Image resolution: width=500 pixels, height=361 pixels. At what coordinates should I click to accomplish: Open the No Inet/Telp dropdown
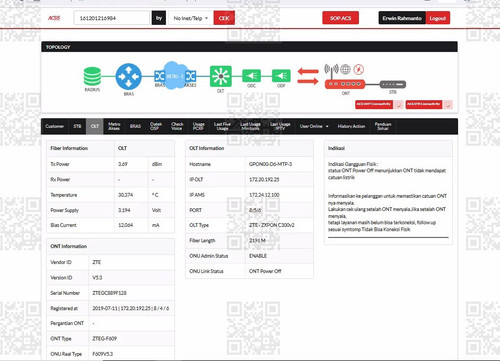(x=191, y=18)
